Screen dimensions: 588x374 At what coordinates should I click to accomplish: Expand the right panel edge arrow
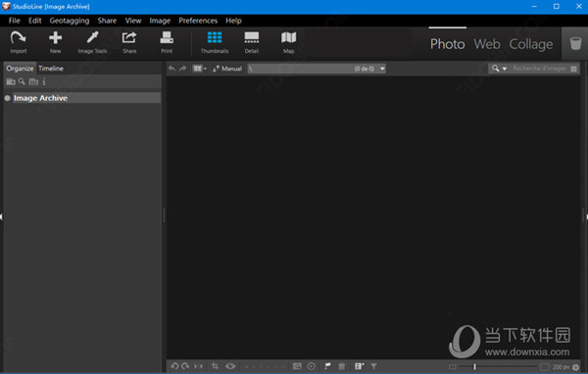click(586, 216)
